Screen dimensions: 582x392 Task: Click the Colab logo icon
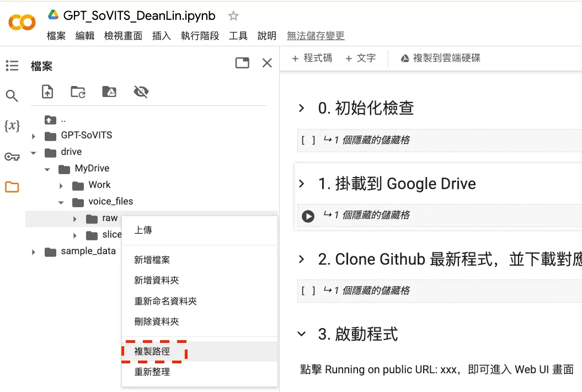[22, 22]
